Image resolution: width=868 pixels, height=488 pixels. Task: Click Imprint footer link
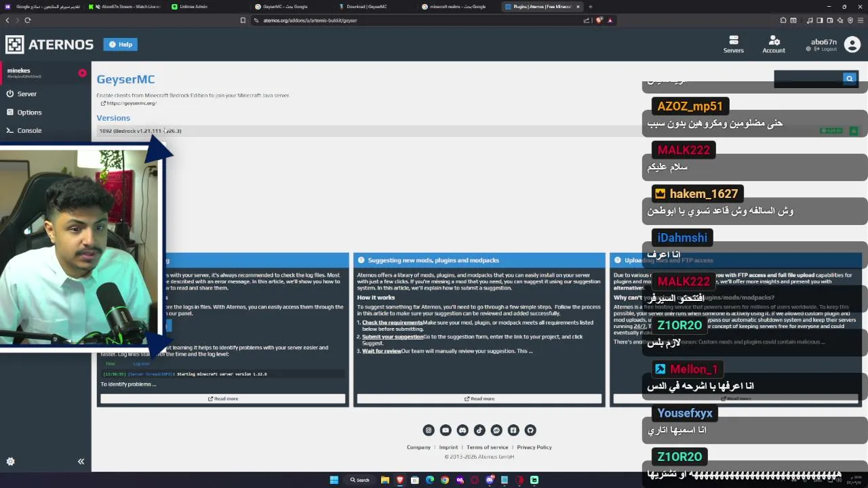pyautogui.click(x=448, y=447)
